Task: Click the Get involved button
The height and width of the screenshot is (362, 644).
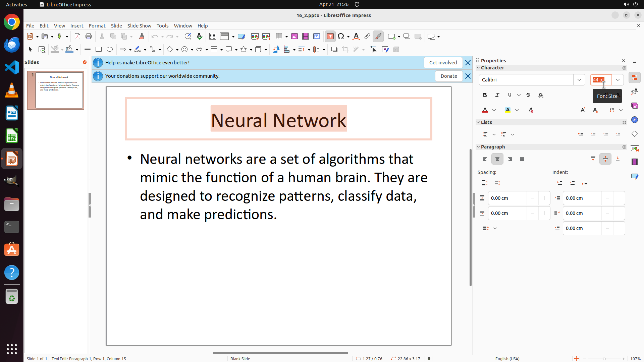Action: coord(443,63)
